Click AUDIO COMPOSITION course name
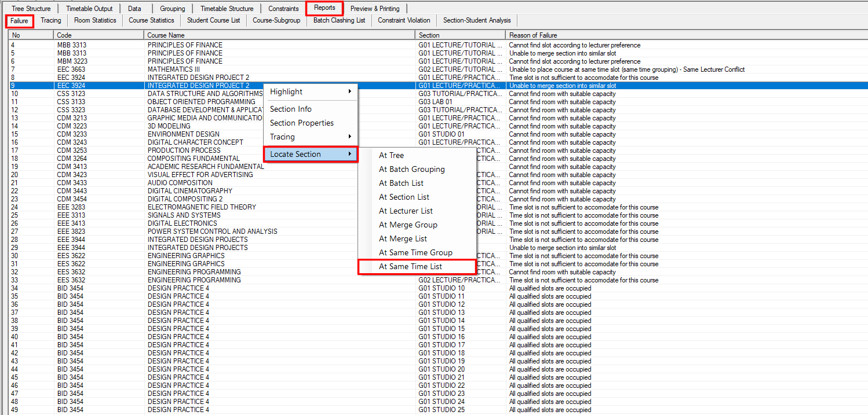 click(180, 183)
